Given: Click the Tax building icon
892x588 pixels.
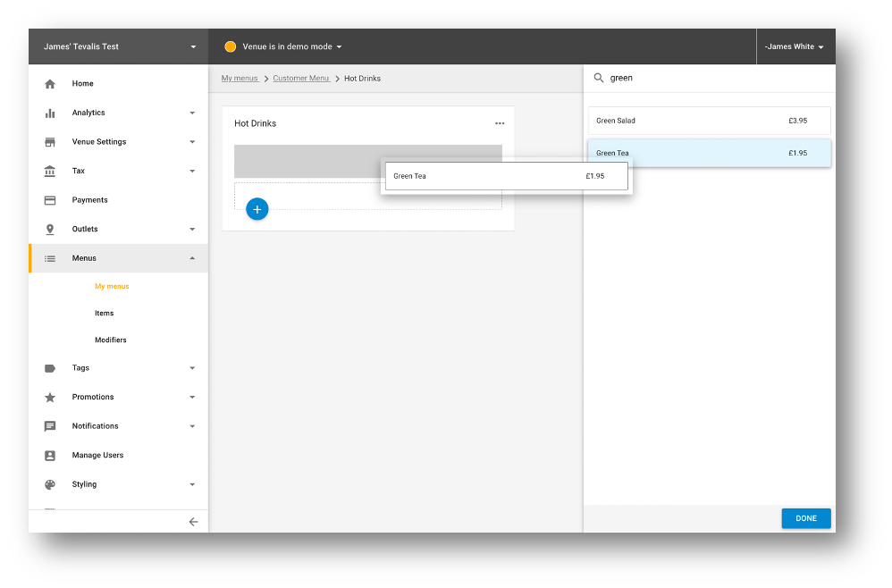Looking at the screenshot, I should point(50,170).
